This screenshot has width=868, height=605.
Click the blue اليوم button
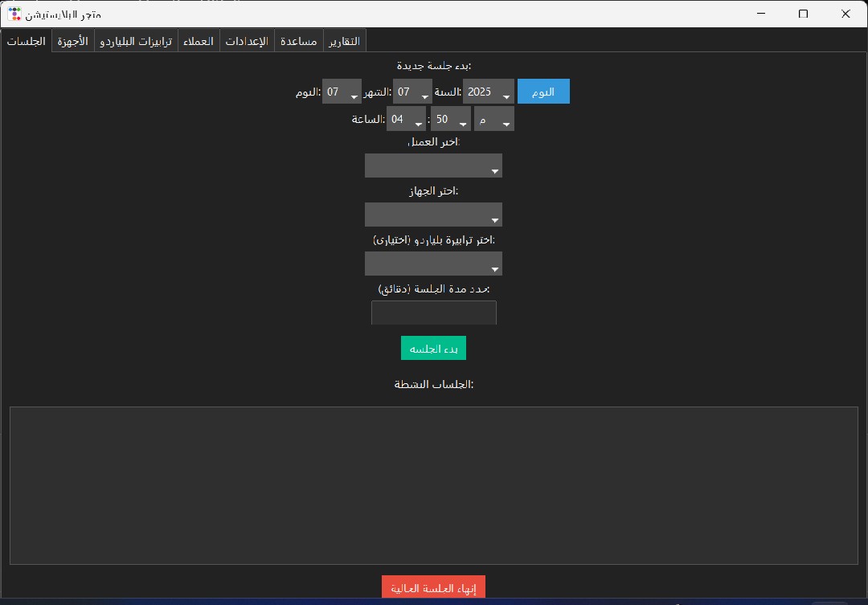click(543, 92)
